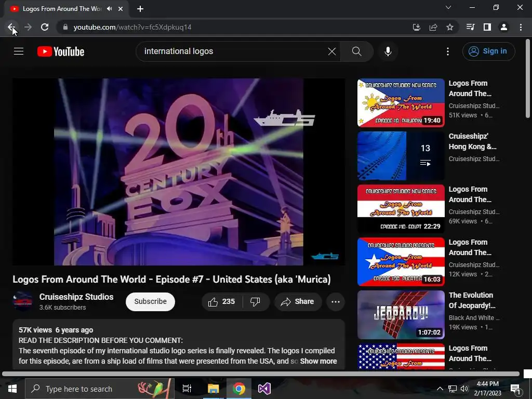Click the video title text about Episode #7
This screenshot has width=532, height=399.
171,279
